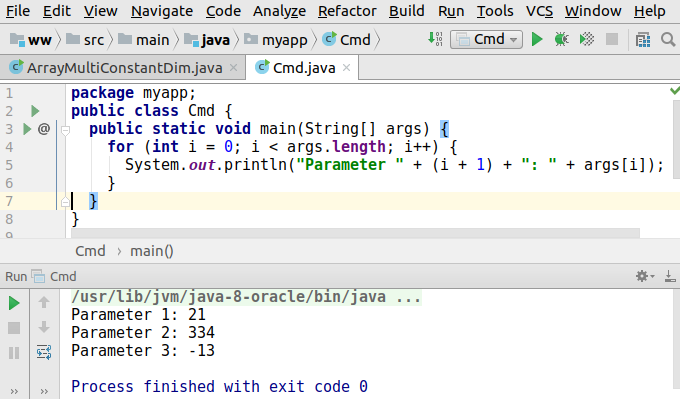Screen dimensions: 680x399
Task: Open the Run panel settings gear menu
Action: coord(644,276)
